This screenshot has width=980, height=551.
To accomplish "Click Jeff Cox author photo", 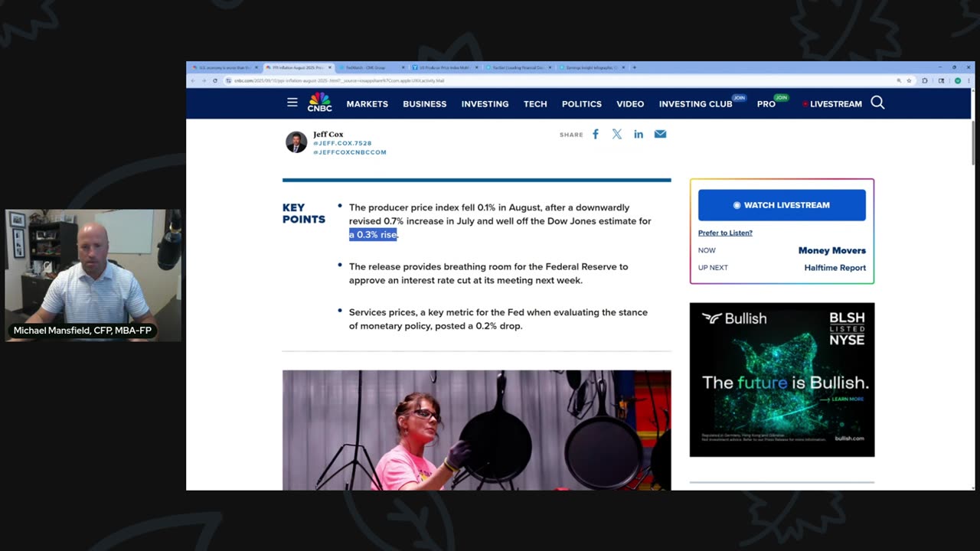I will [x=296, y=142].
